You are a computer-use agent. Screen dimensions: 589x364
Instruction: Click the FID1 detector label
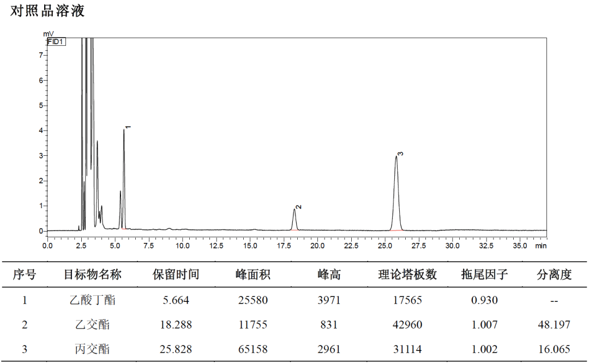point(56,41)
